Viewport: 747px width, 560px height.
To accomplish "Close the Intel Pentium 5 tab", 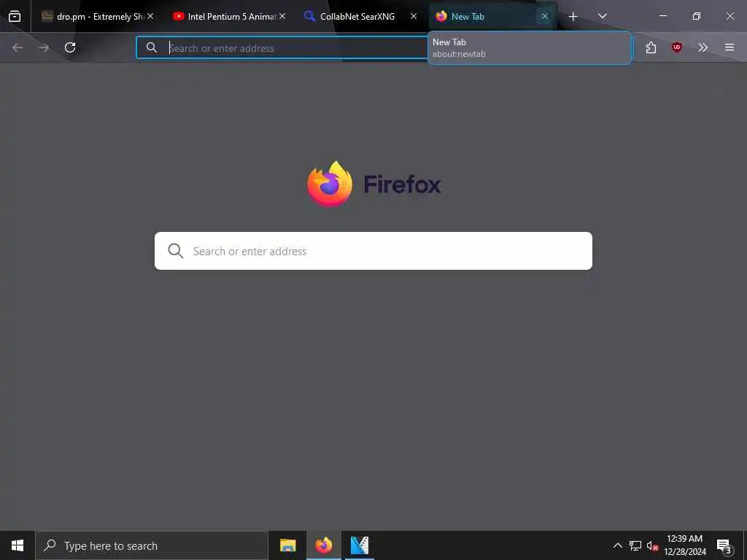I will [x=282, y=16].
